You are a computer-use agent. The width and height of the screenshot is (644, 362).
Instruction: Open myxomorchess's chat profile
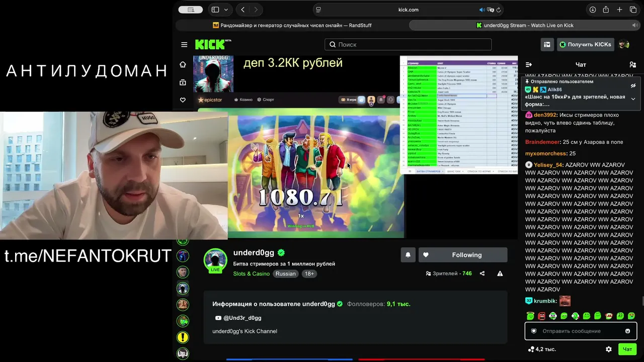[545, 153]
